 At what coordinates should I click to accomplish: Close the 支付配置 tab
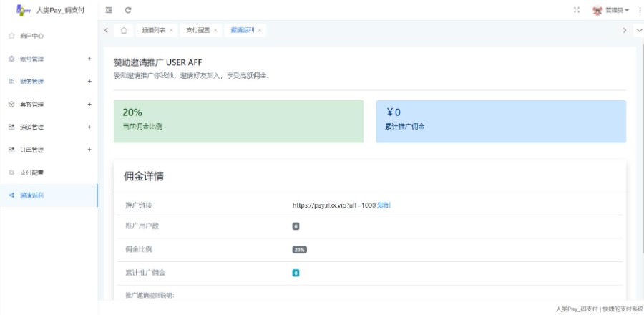tap(215, 30)
